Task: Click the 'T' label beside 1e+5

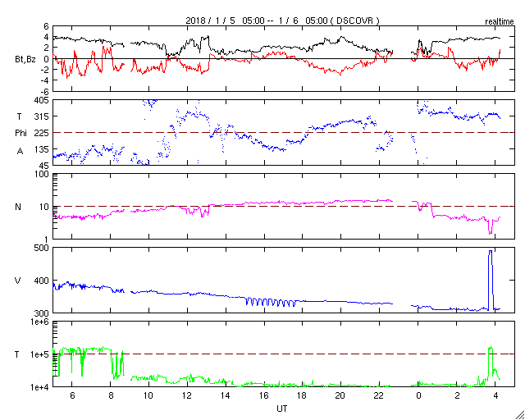Action: [x=16, y=354]
